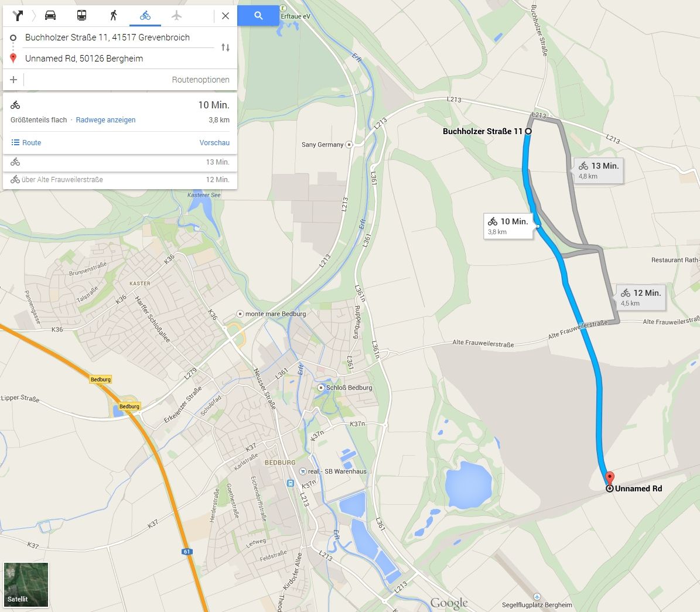The image size is (700, 612).
Task: Click the blue search magnifier button
Action: click(x=258, y=16)
